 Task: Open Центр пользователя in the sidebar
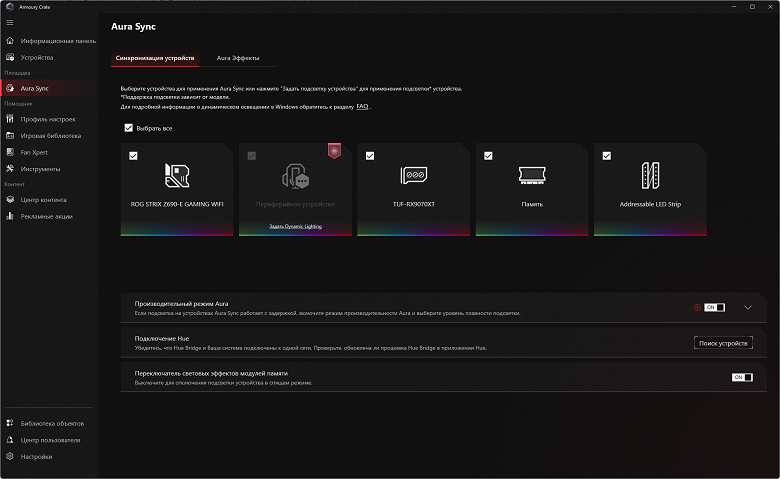click(50, 440)
